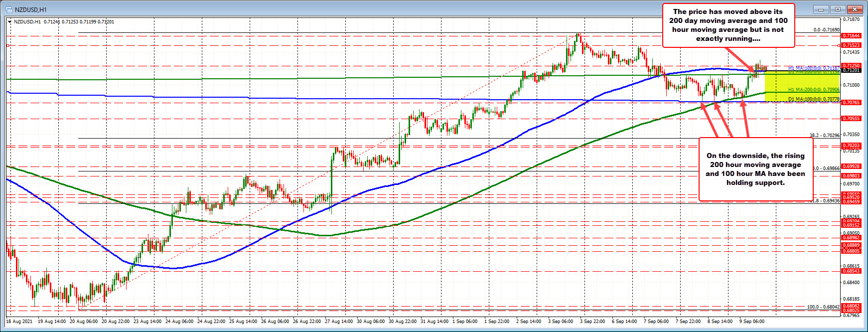Click the 18 Aug 2021 date axis label
The image size is (868, 332).
coord(19,322)
